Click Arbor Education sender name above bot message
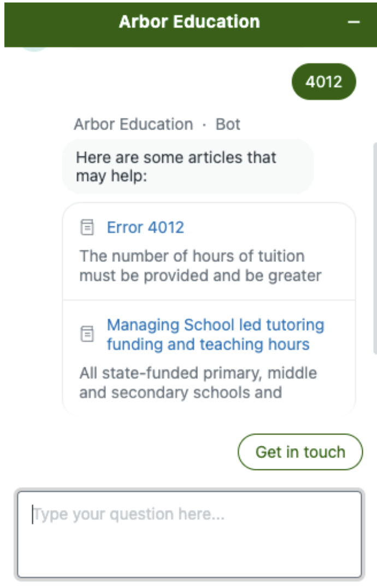377x588 pixels. [133, 124]
